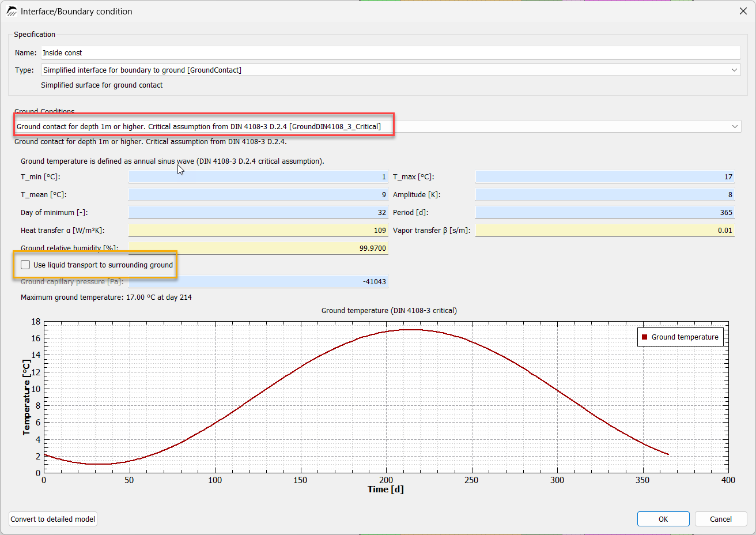Click the T_min value field

click(258, 177)
